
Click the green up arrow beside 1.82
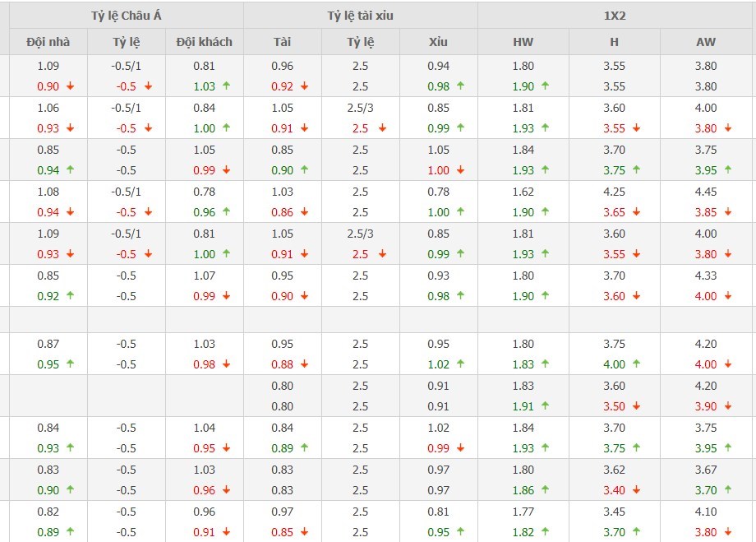click(545, 532)
